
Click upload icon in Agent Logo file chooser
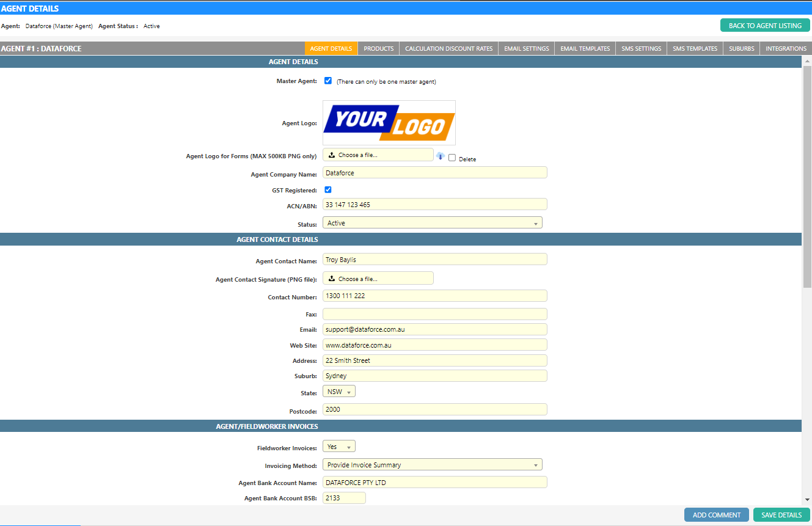tap(332, 155)
